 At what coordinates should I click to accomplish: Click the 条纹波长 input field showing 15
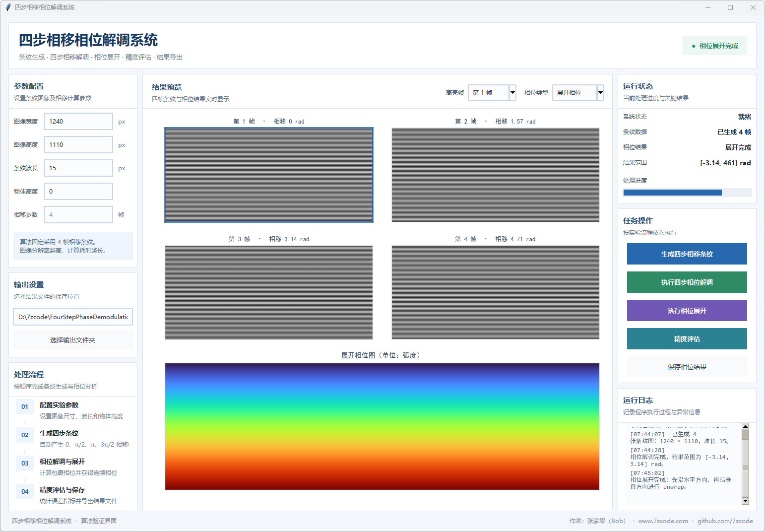coord(78,168)
